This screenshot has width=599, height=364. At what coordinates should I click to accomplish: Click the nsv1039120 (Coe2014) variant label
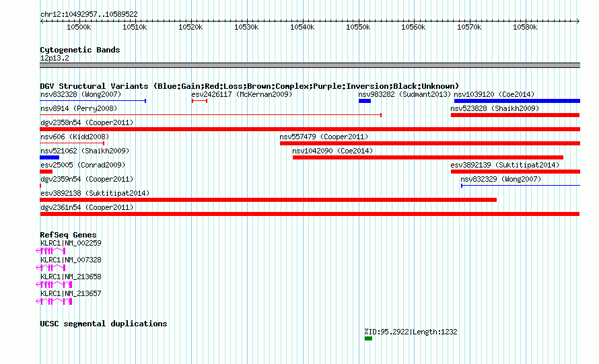coord(494,94)
